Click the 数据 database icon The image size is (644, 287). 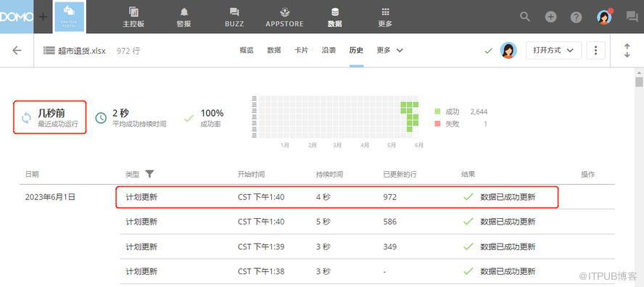click(335, 12)
